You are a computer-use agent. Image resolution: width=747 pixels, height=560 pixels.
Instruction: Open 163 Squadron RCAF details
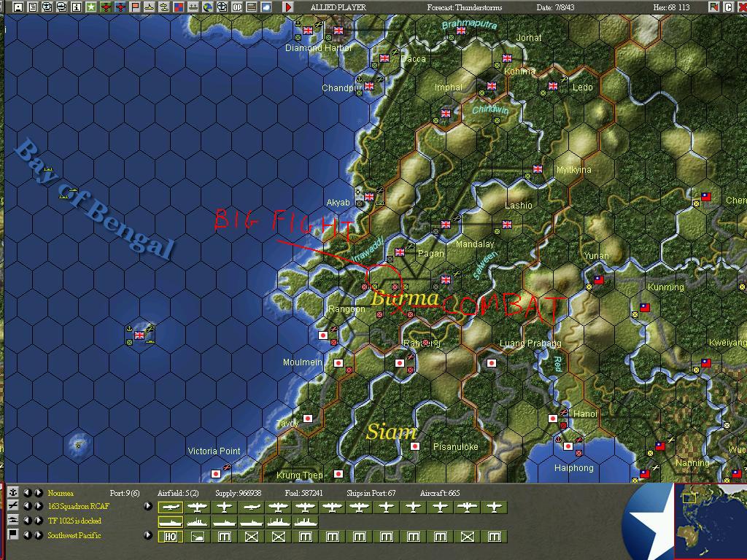click(79, 506)
